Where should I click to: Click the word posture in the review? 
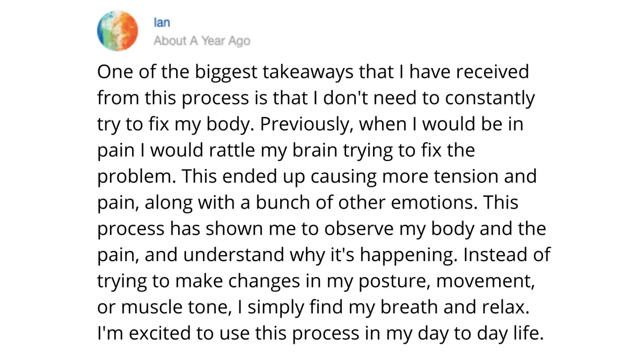(393, 282)
